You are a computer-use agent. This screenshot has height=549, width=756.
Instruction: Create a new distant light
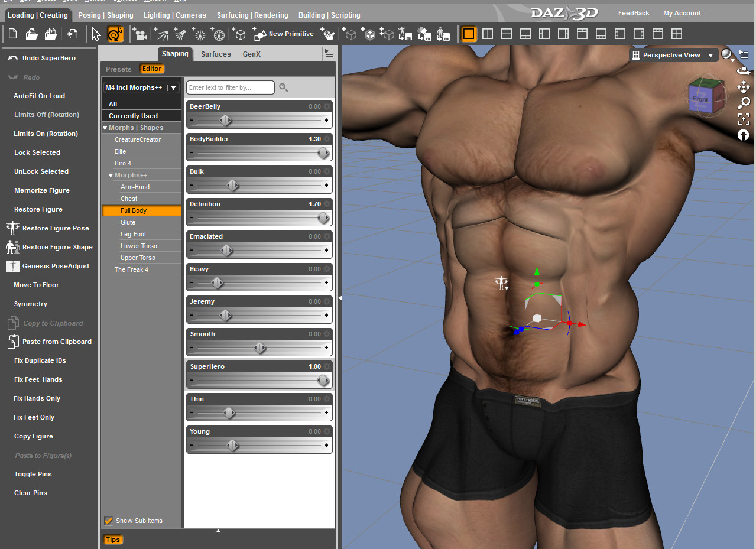[161, 34]
